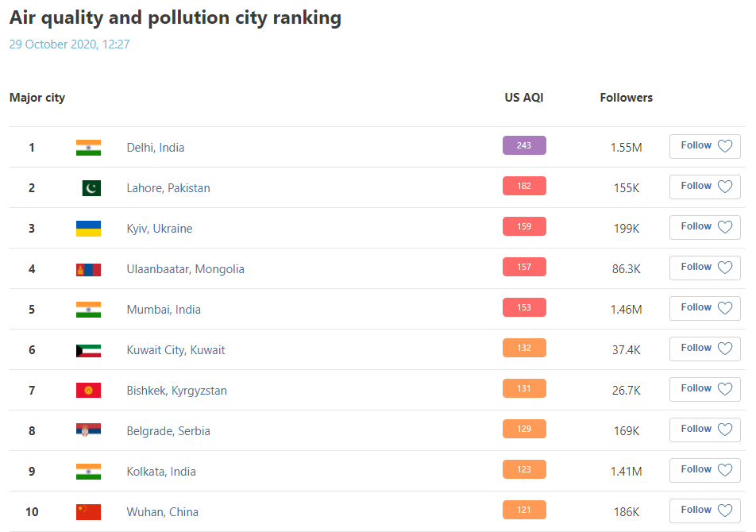Open the Kolkata, India page
This screenshot has width=756, height=532.
click(x=161, y=472)
